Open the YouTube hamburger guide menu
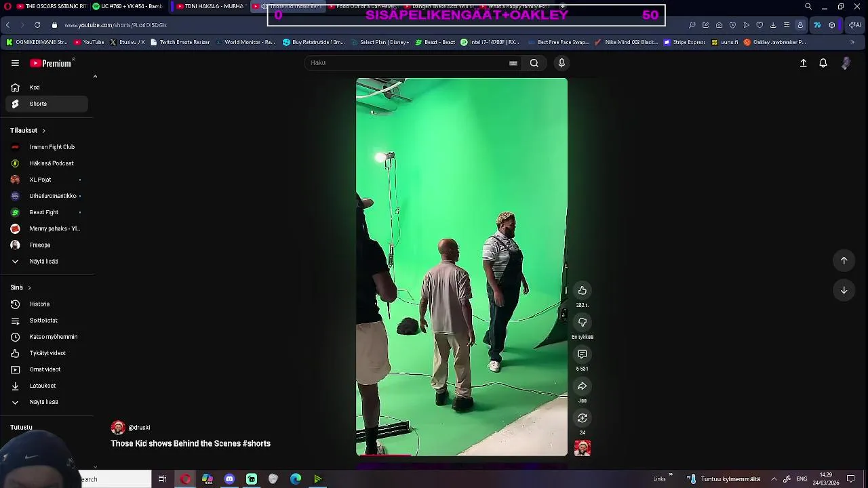Screen dimensions: 868x488 (x=15, y=63)
